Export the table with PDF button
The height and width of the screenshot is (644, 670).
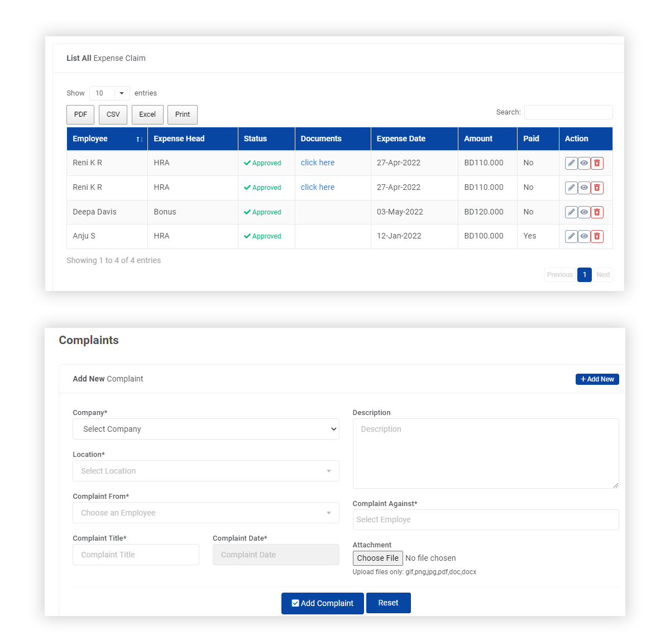(x=80, y=115)
